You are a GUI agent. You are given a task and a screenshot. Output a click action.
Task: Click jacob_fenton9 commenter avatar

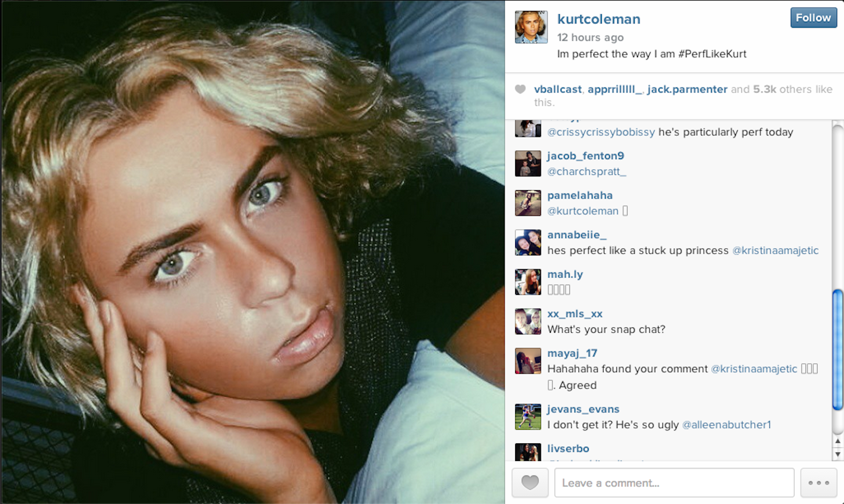click(528, 163)
